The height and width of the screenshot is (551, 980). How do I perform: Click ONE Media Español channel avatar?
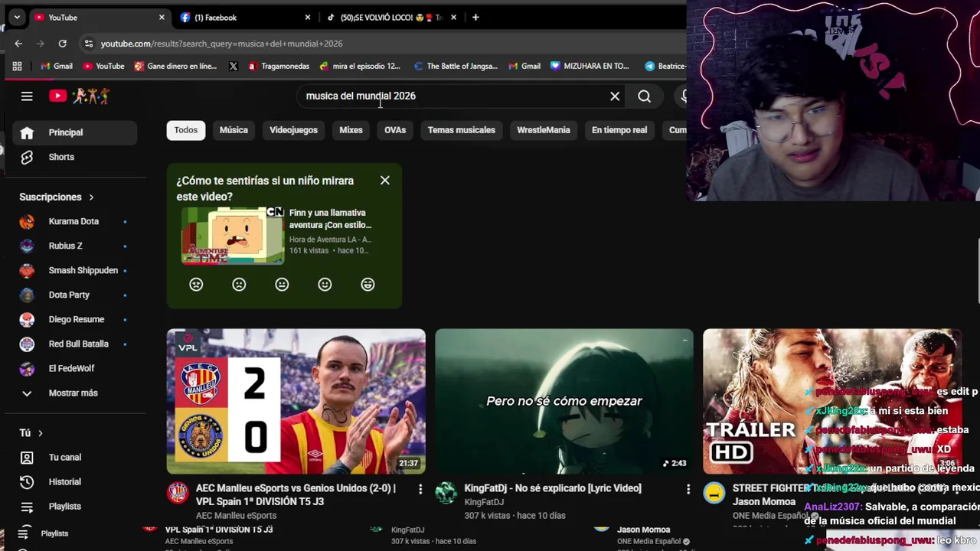714,493
